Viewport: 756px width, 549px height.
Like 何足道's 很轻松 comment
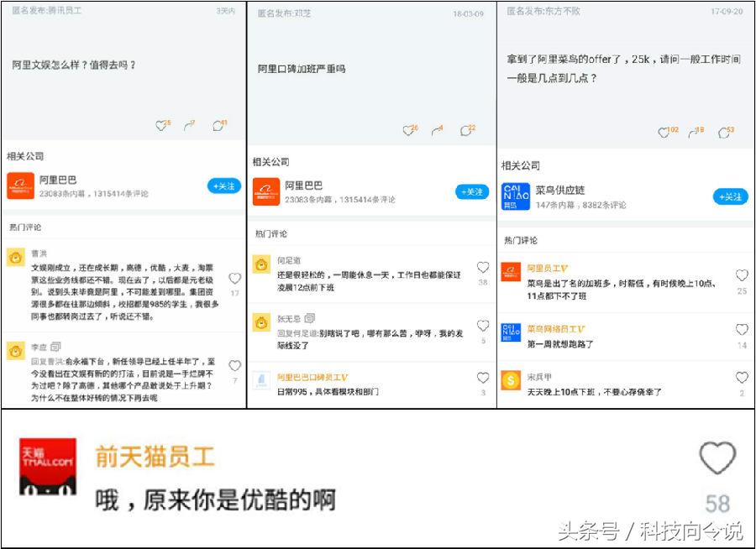click(483, 267)
